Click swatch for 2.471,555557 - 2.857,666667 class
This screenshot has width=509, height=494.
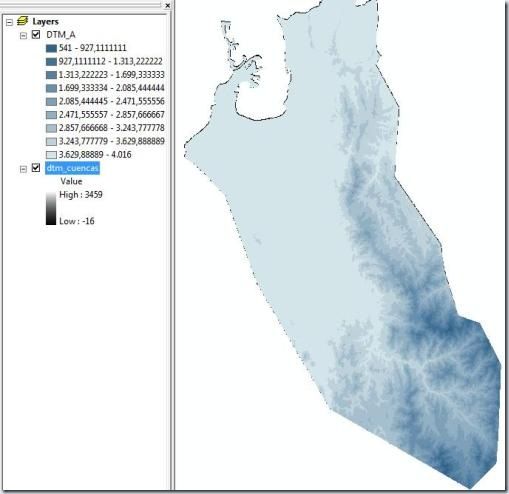point(51,115)
